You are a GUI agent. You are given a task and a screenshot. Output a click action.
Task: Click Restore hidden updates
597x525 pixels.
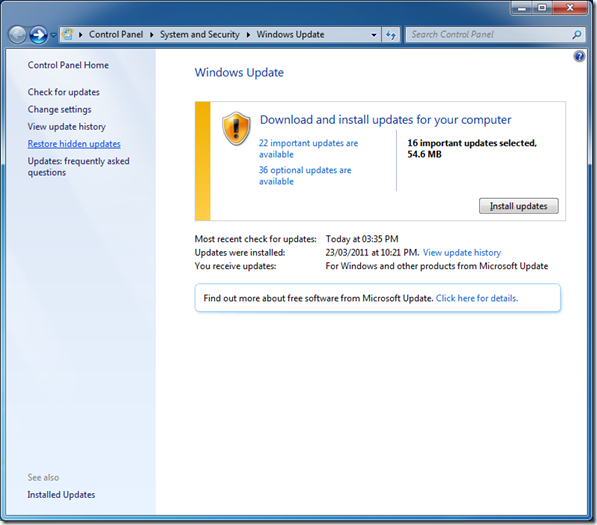tap(74, 144)
